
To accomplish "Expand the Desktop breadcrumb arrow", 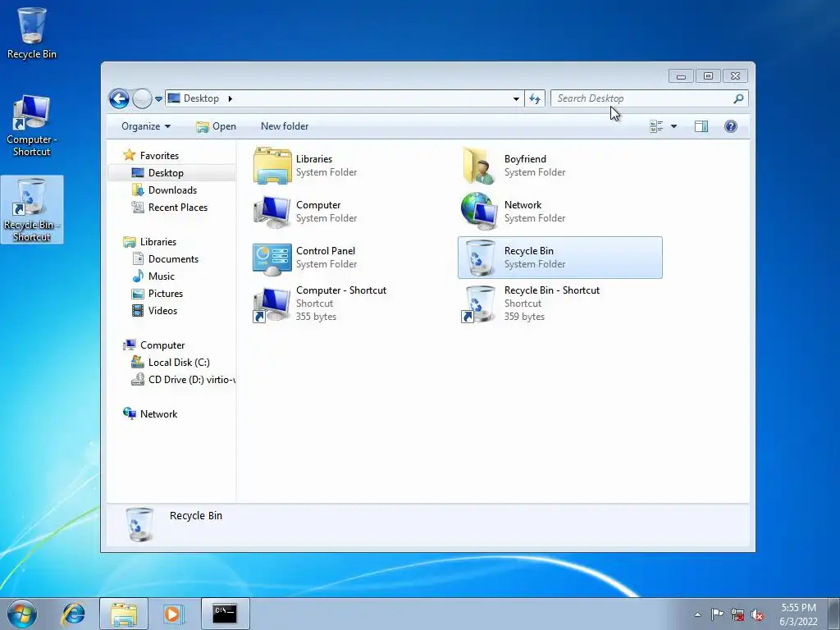I will [x=231, y=98].
